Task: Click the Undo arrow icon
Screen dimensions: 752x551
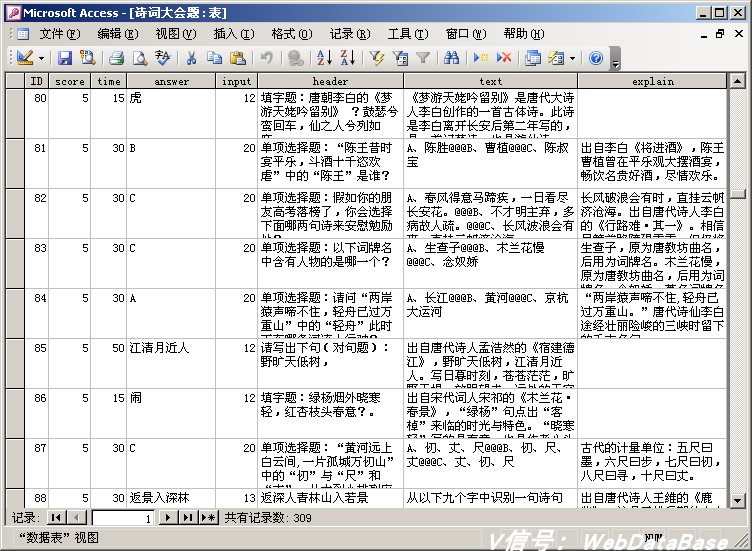Action: pyautogui.click(x=267, y=58)
